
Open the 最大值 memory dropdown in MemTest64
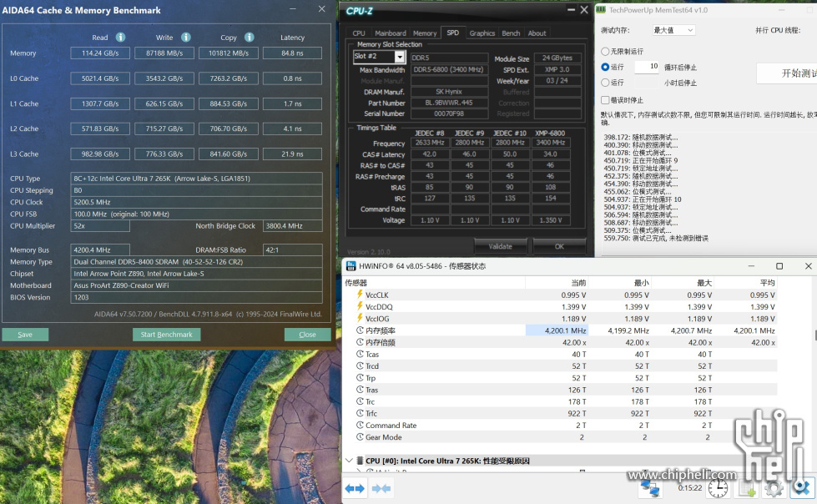click(673, 30)
